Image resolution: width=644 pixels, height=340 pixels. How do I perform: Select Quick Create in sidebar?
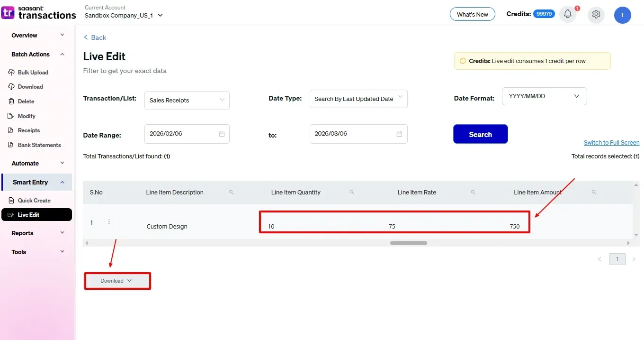pos(34,201)
